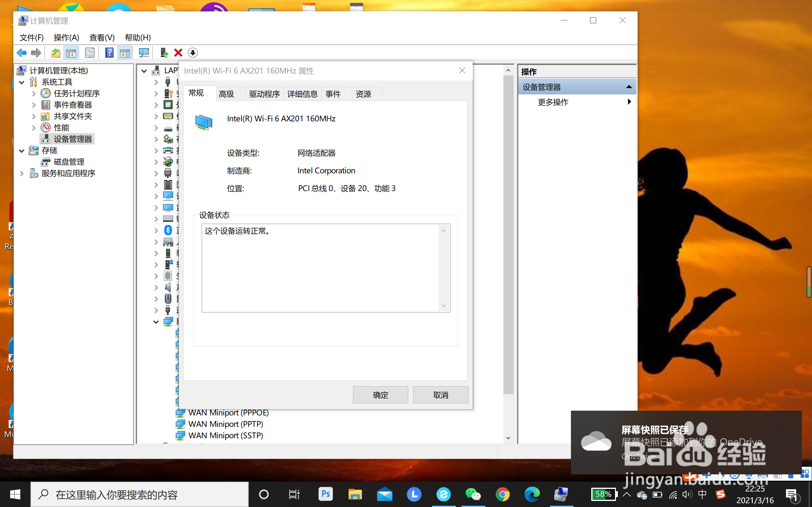Click the 取消 button

tap(440, 395)
